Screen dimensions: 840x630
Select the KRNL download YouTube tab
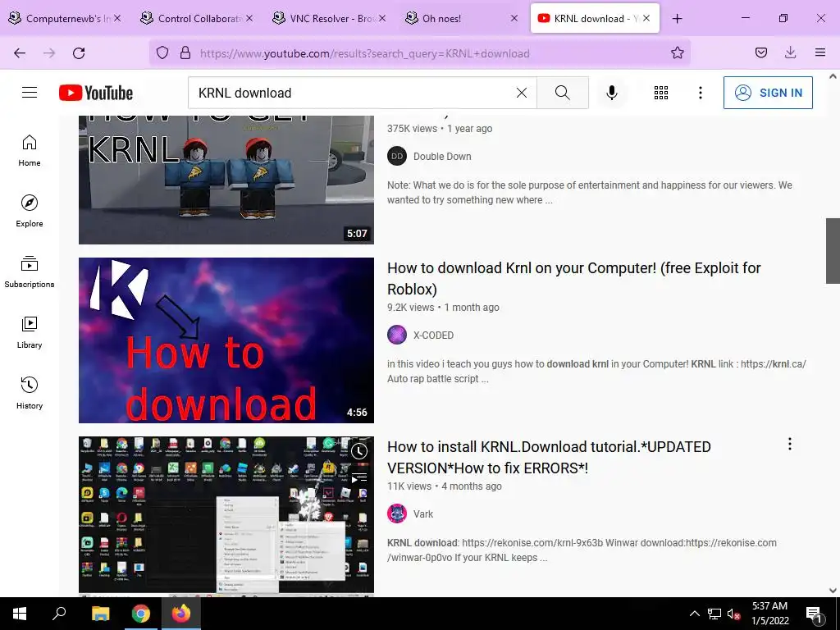coord(595,19)
